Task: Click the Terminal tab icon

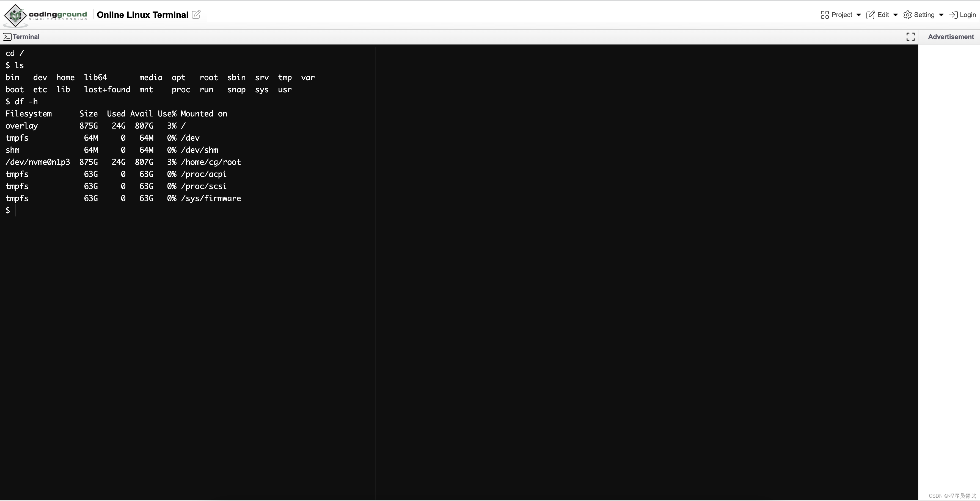Action: pos(6,37)
